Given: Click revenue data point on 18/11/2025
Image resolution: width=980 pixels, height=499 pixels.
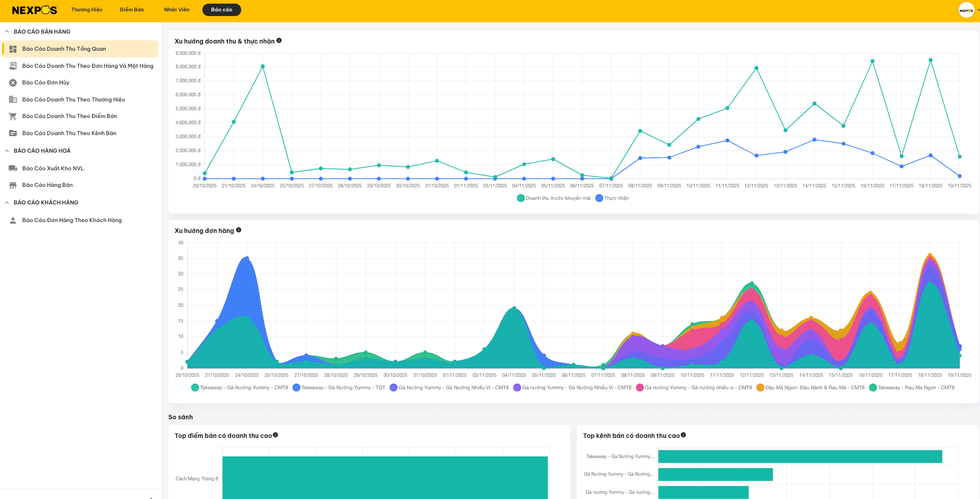Looking at the screenshot, I should pos(931,60).
